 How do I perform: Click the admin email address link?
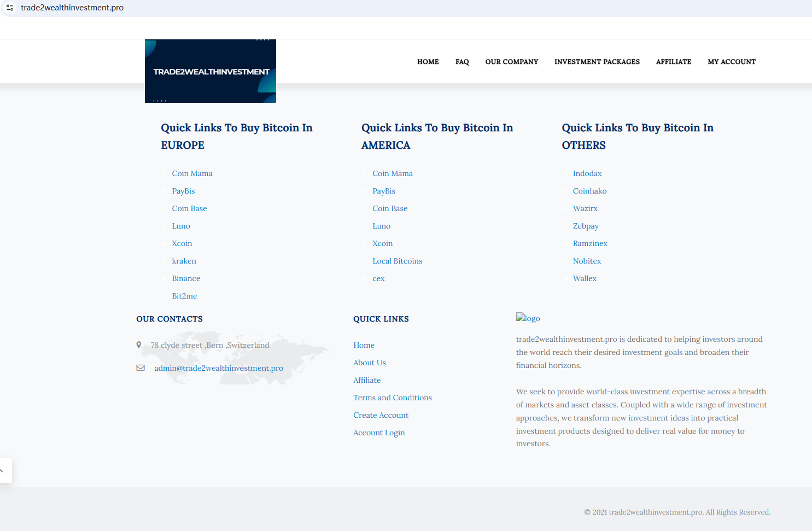[x=218, y=368]
